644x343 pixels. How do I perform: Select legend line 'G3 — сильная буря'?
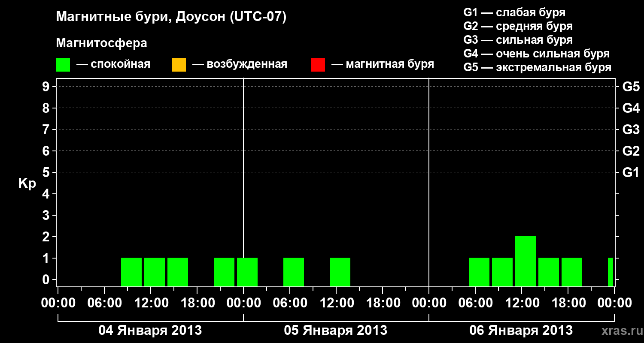click(x=518, y=40)
